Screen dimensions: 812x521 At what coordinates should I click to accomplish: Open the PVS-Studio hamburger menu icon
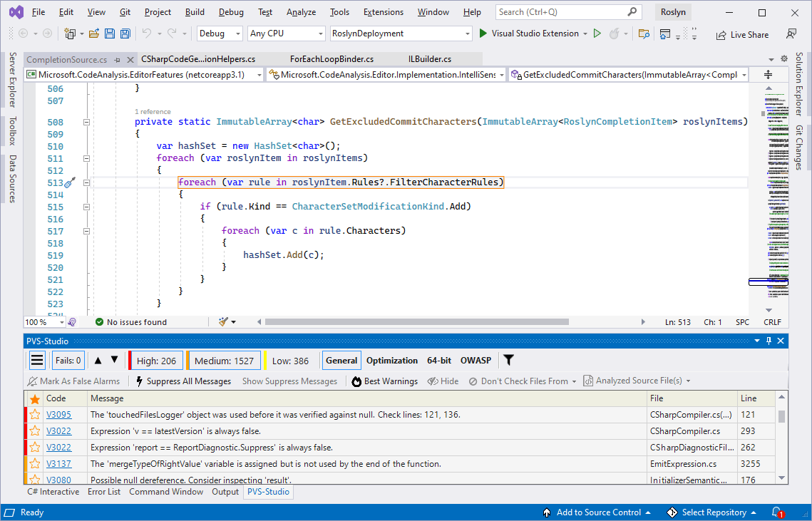point(37,361)
